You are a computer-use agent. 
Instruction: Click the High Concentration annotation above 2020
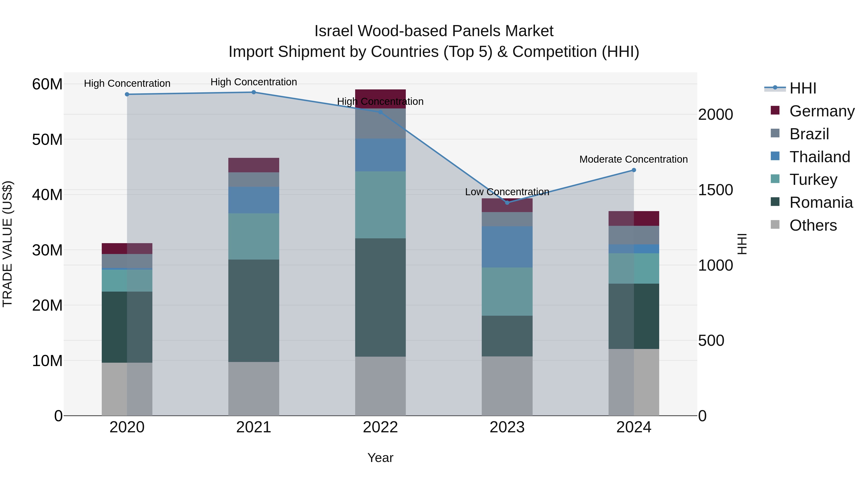coord(127,84)
